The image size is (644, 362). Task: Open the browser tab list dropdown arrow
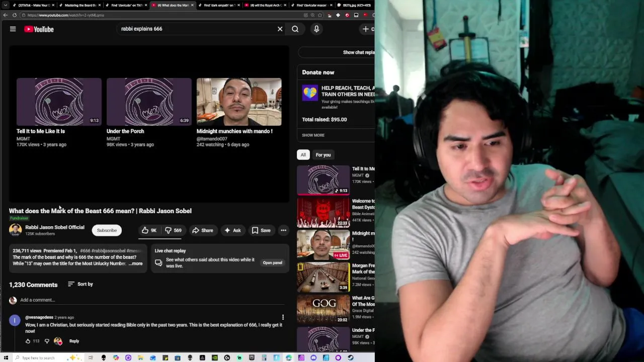coord(5,5)
